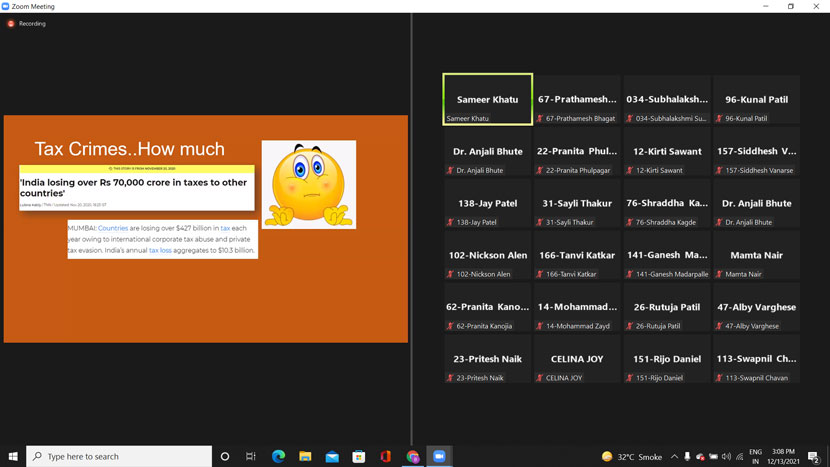Select 14-Mohammad Zayd participant tile
The width and height of the screenshot is (830, 467).
click(577, 307)
